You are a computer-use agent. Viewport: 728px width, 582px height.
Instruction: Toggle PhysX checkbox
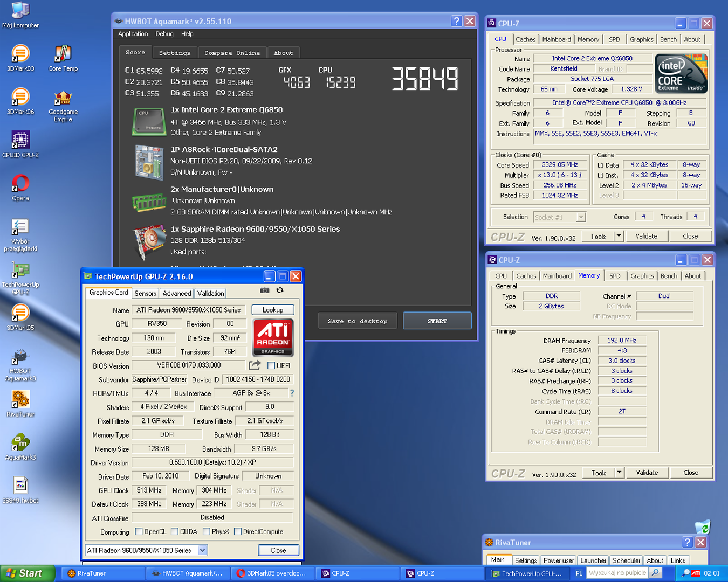pos(206,531)
